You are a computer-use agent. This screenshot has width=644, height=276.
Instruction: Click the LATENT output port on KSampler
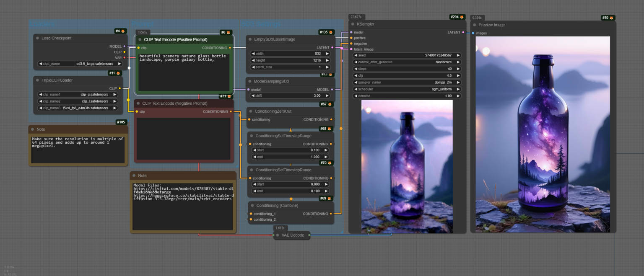(463, 32)
